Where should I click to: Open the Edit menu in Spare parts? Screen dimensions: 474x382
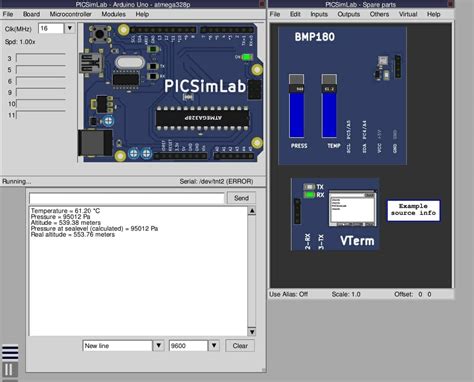point(295,14)
